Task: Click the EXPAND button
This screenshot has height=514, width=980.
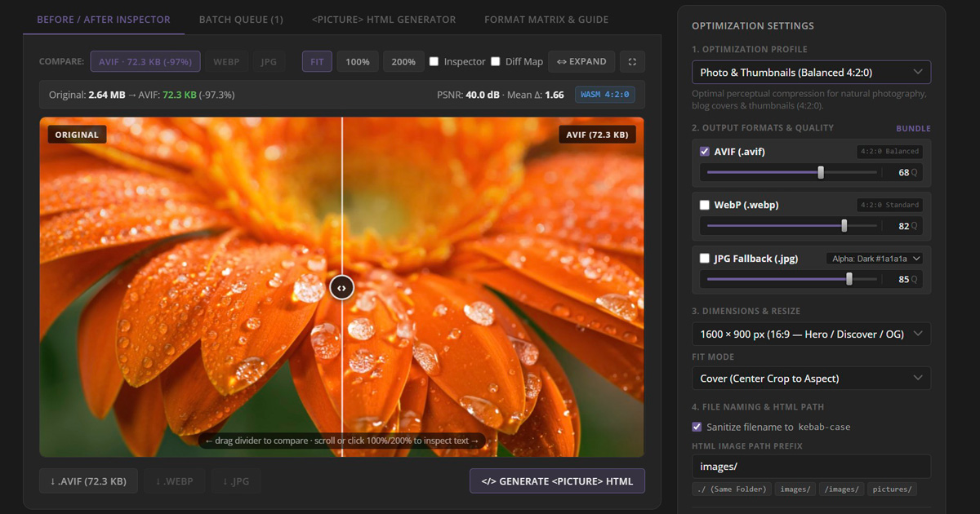Action: pos(581,61)
